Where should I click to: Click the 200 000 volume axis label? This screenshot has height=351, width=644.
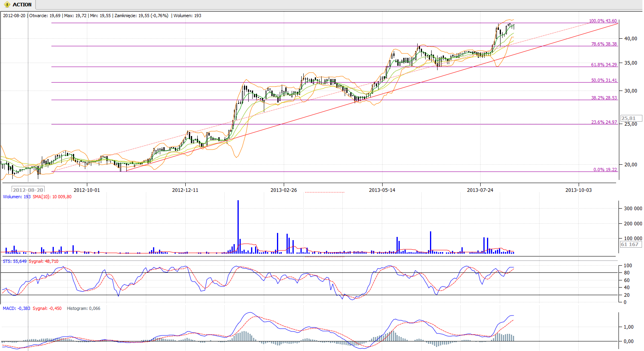click(633, 224)
